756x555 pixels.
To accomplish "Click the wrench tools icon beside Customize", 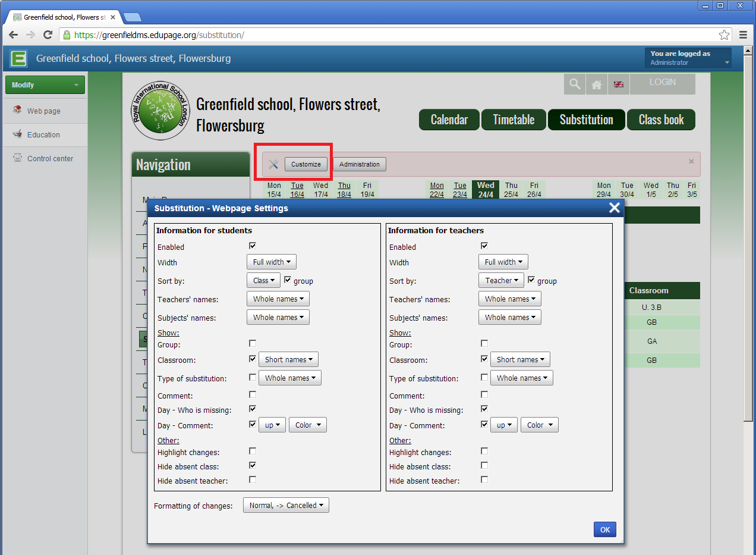I will (273, 164).
